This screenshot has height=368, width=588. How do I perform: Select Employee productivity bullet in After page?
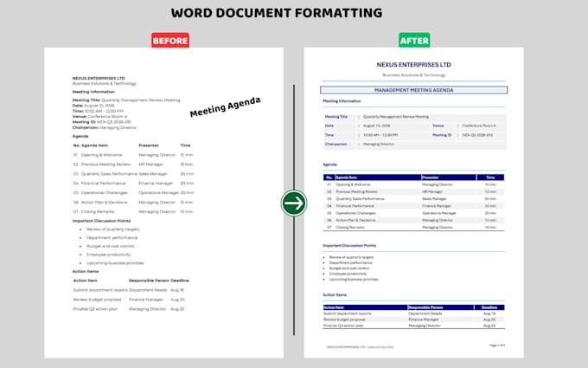point(348,274)
